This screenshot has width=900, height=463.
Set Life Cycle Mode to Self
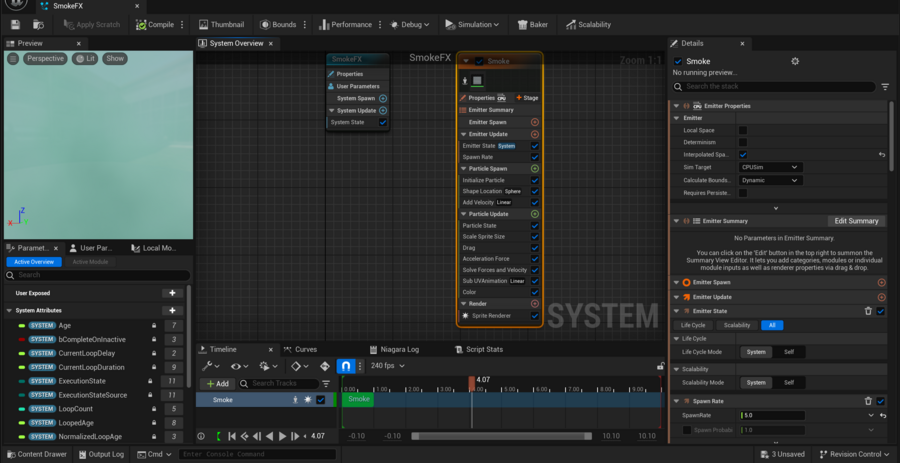[789, 352]
